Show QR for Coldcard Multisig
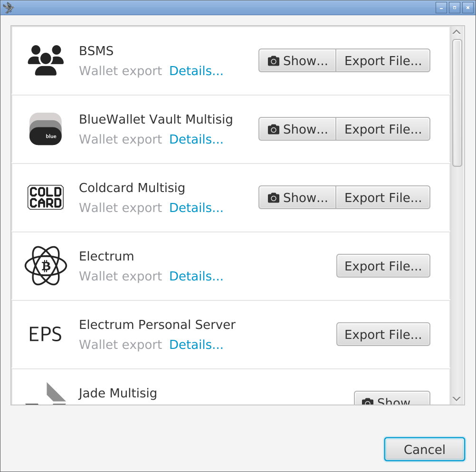The width and height of the screenshot is (476, 472). point(297,197)
